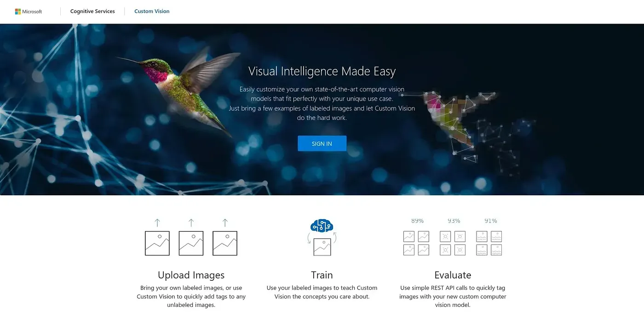644x335 pixels.
Task: Click the Train brain and image icon
Action: coord(322,237)
